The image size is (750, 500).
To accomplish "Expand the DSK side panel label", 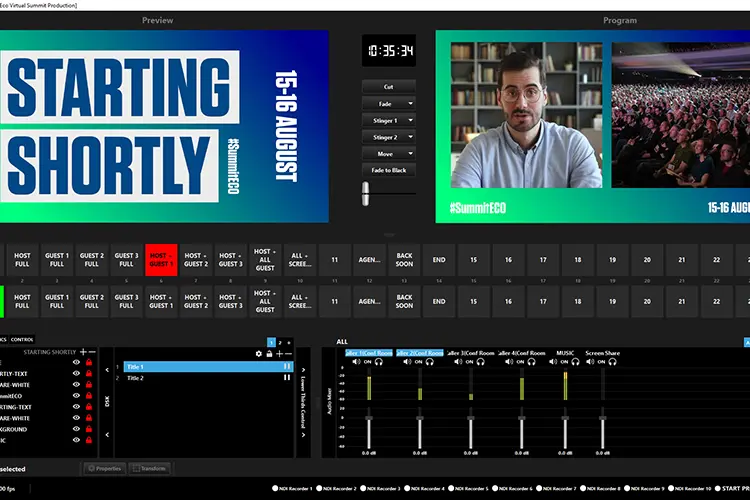I will click(x=107, y=401).
